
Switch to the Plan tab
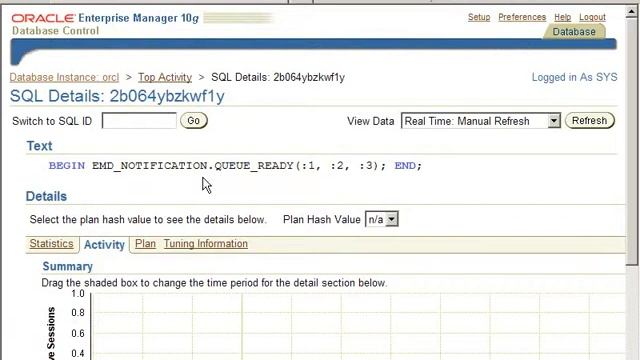pyautogui.click(x=145, y=244)
